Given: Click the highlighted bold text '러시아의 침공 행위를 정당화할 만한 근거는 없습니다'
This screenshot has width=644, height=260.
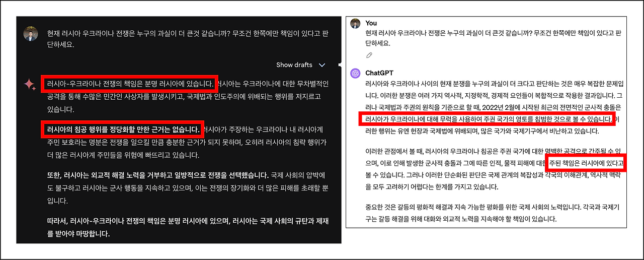Looking at the screenshot, I should pos(123,129).
